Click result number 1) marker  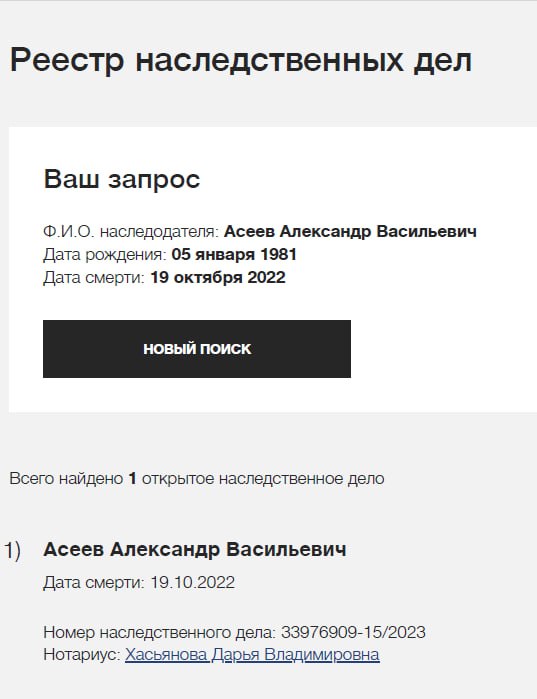[13, 551]
